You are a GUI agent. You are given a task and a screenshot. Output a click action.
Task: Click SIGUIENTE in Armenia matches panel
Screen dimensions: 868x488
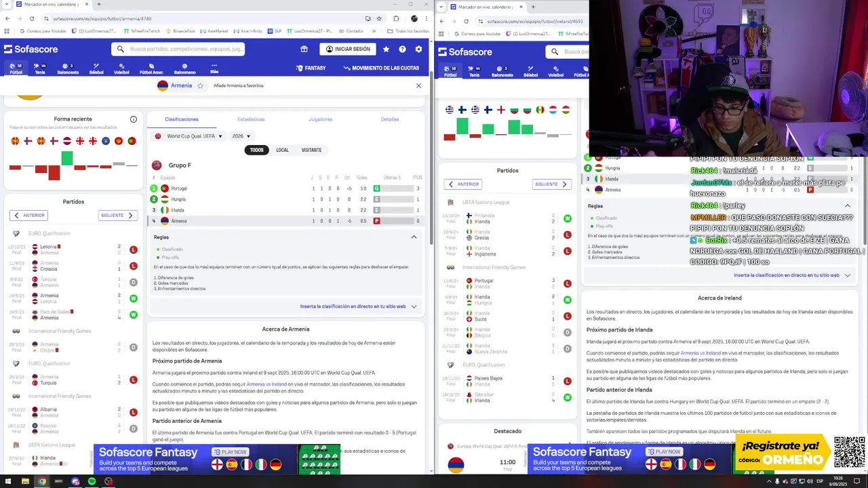(118, 216)
